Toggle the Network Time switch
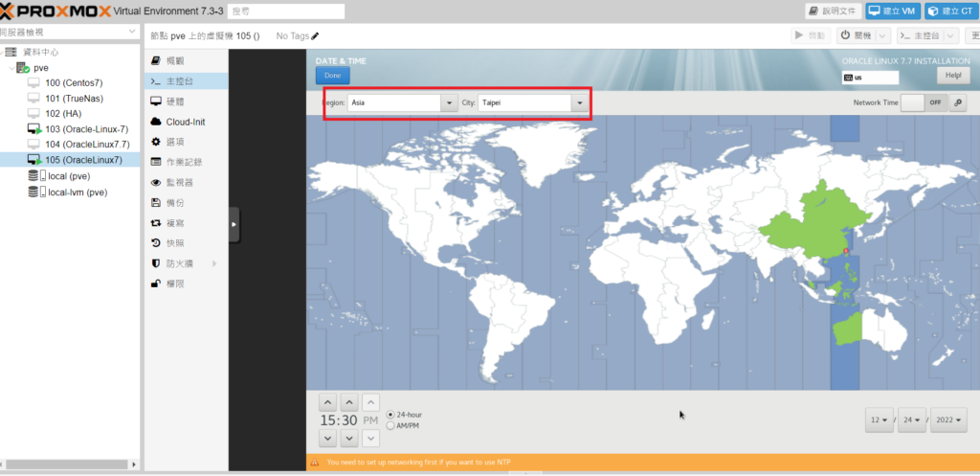The height and width of the screenshot is (476, 980). tap(924, 102)
